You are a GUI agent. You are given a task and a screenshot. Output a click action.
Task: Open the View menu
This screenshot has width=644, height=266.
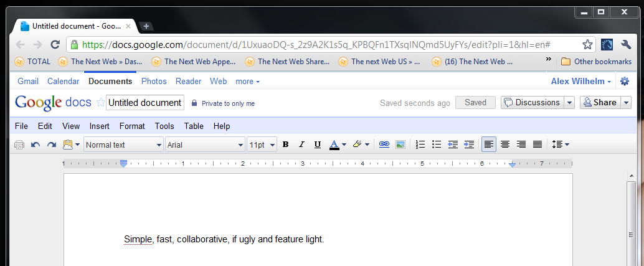71,126
